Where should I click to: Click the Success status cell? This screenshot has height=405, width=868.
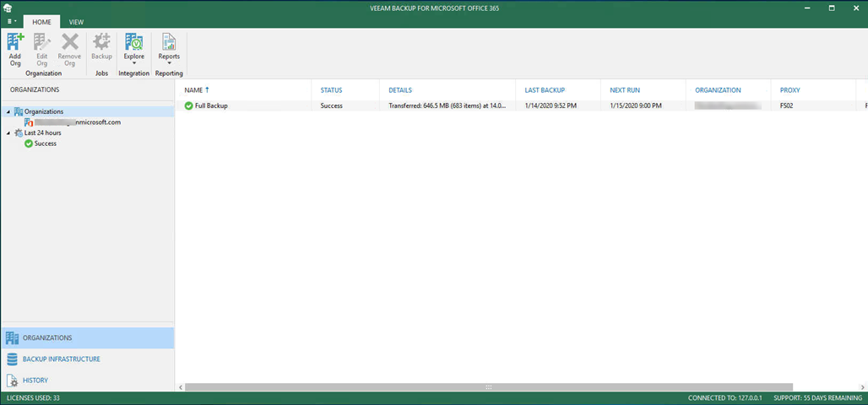click(332, 105)
